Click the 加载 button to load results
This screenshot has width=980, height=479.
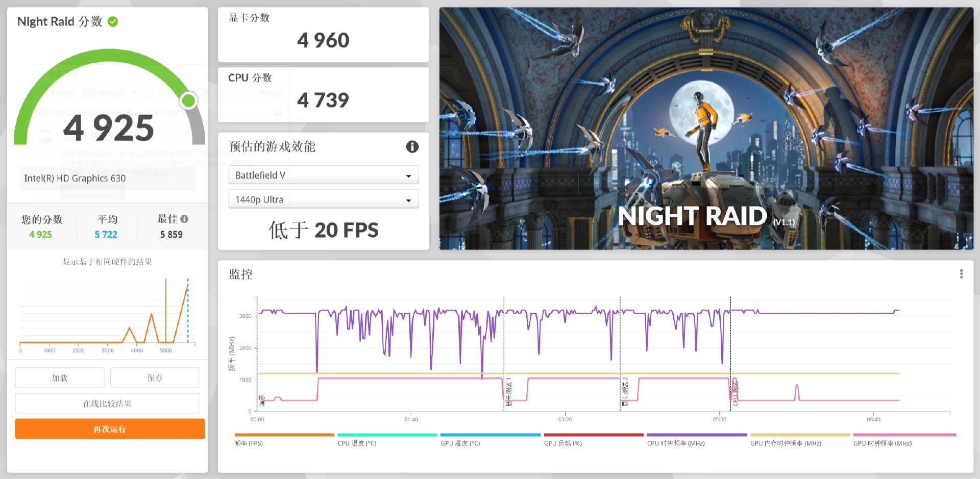pos(59,377)
